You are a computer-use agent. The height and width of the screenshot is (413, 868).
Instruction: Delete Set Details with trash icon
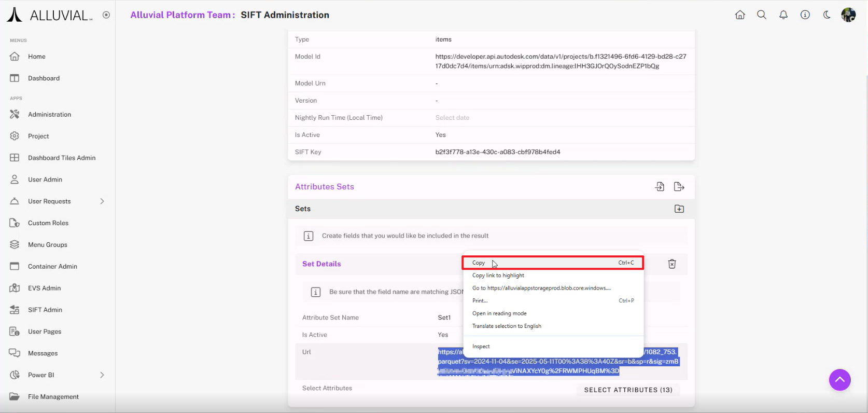pos(672,264)
